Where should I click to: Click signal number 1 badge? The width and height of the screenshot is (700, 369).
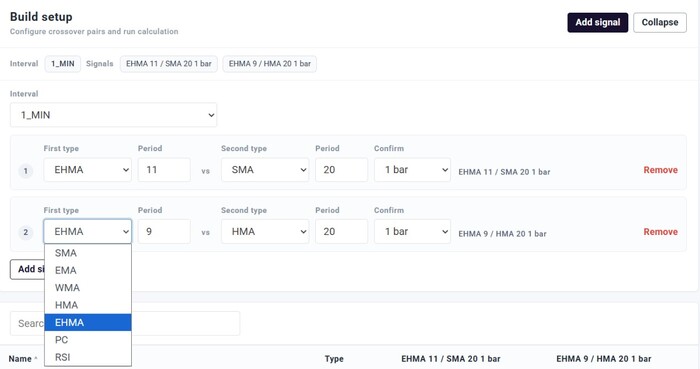(x=25, y=171)
